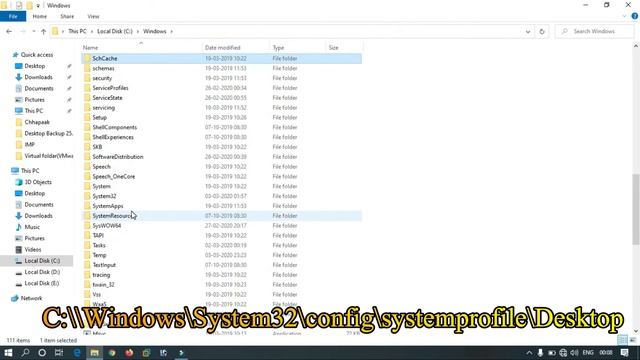640x360 pixels.
Task: Select 3D Objects in the navigation pane
Action: (x=38, y=182)
